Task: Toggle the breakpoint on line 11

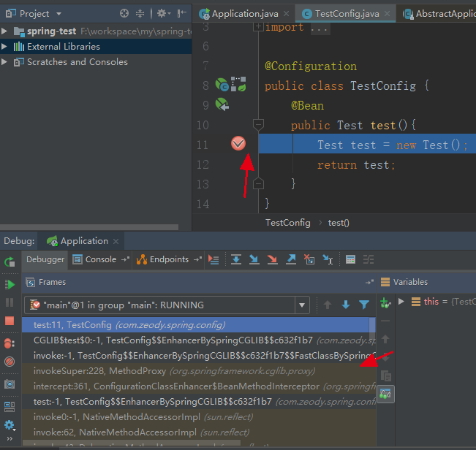Action: click(x=238, y=144)
